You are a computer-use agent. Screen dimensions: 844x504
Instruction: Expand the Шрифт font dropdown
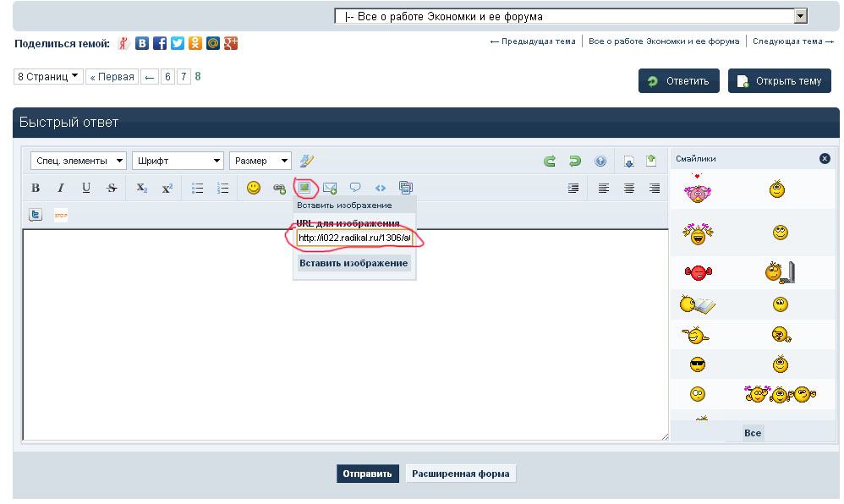pos(178,161)
